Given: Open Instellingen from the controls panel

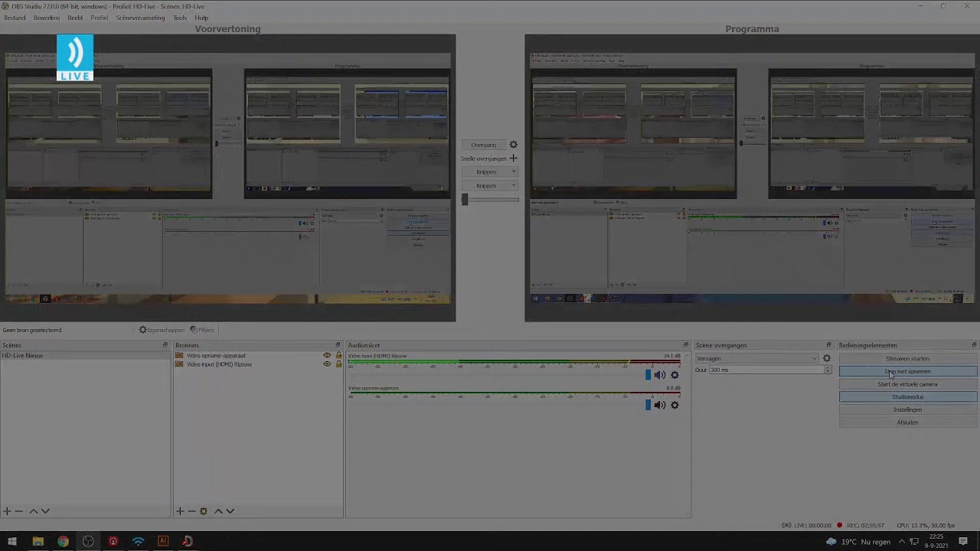Looking at the screenshot, I should click(x=907, y=409).
